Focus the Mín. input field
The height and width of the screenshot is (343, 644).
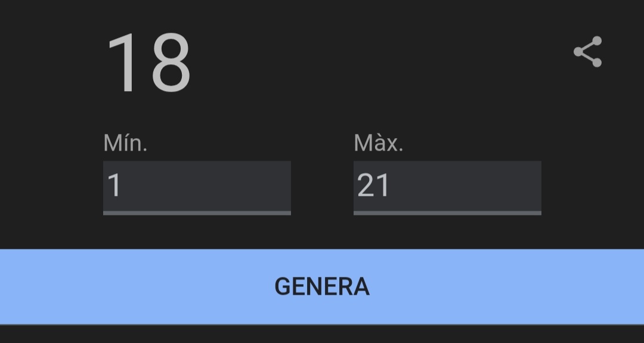pyautogui.click(x=197, y=186)
